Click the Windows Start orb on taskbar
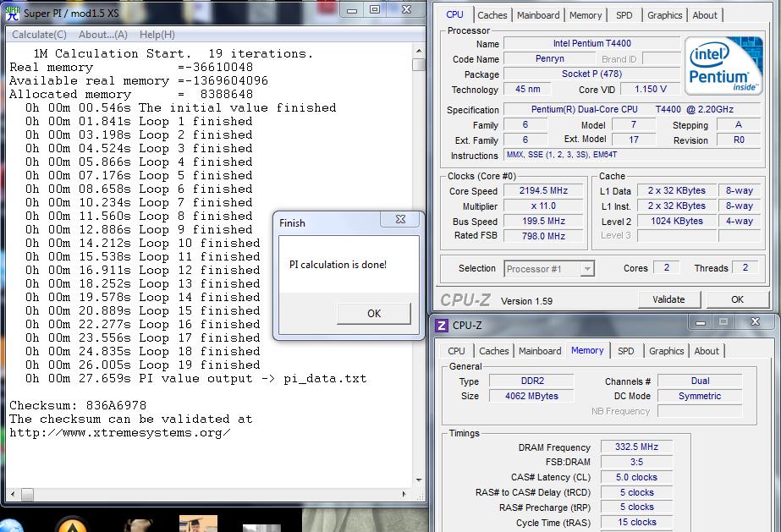Viewport: 781px width, 532px height. tap(11, 525)
